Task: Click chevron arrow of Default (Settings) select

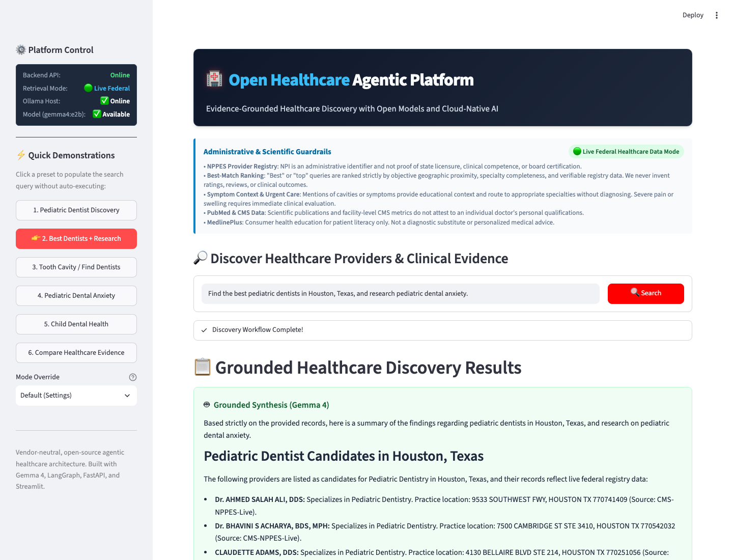Action: pos(127,396)
